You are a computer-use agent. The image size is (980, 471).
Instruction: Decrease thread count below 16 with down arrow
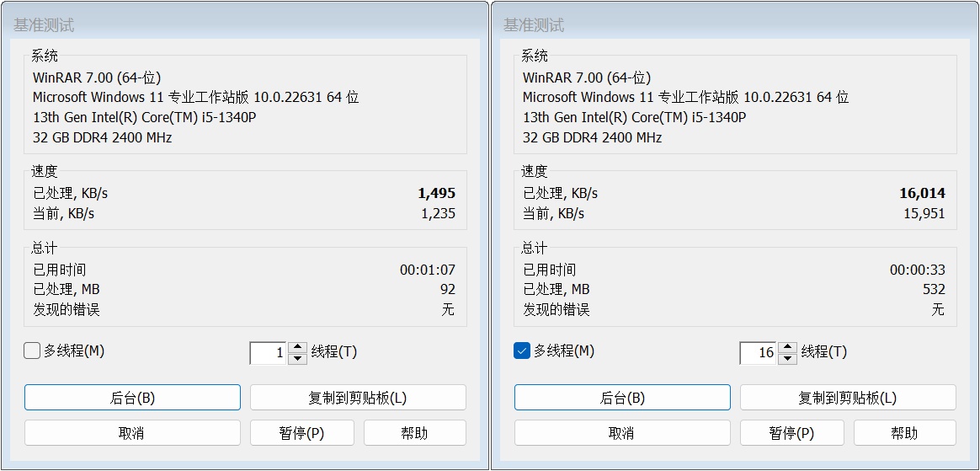pos(787,358)
